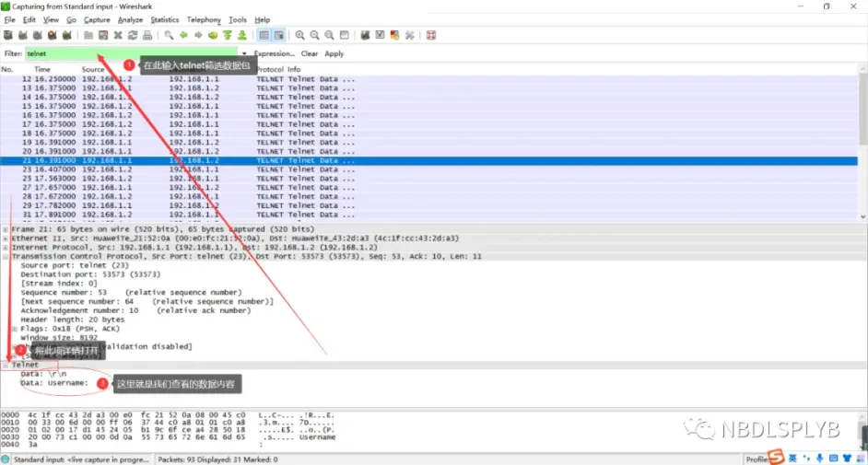Restart the running capture icon
This screenshot has height=465, width=868.
pos(66,35)
